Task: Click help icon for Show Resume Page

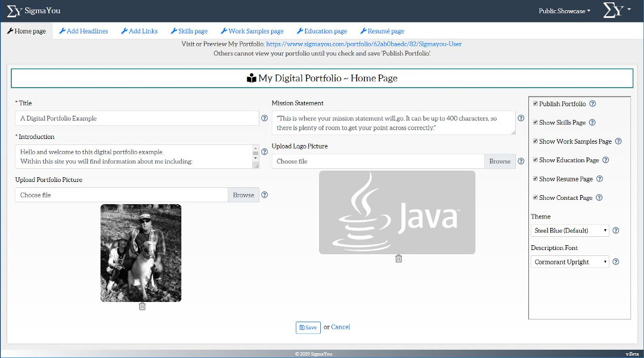Action: click(x=600, y=178)
